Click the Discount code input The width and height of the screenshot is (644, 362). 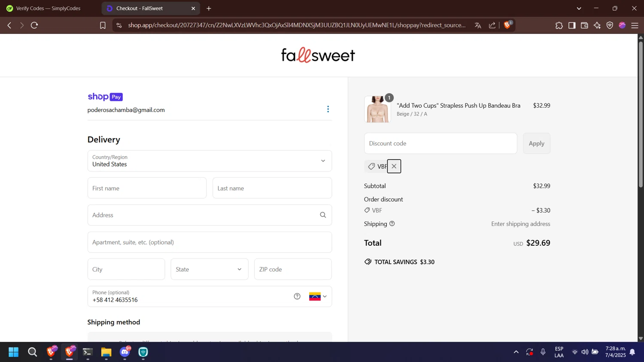pyautogui.click(x=440, y=143)
